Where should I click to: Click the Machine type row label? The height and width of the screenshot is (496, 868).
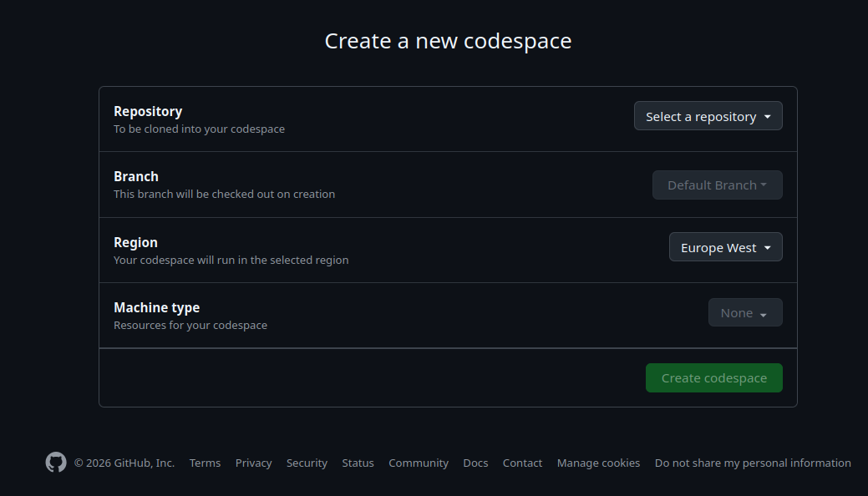156,308
